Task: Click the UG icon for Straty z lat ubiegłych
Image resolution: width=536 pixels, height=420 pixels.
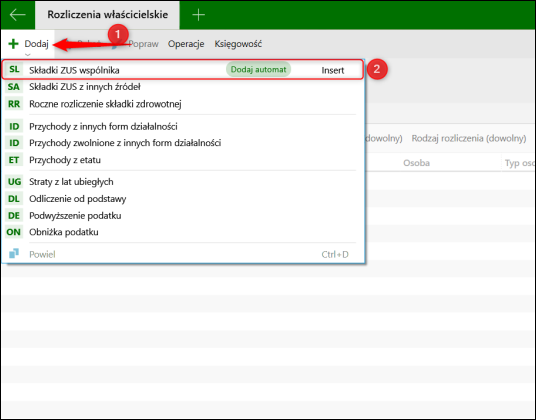Action: (14, 181)
